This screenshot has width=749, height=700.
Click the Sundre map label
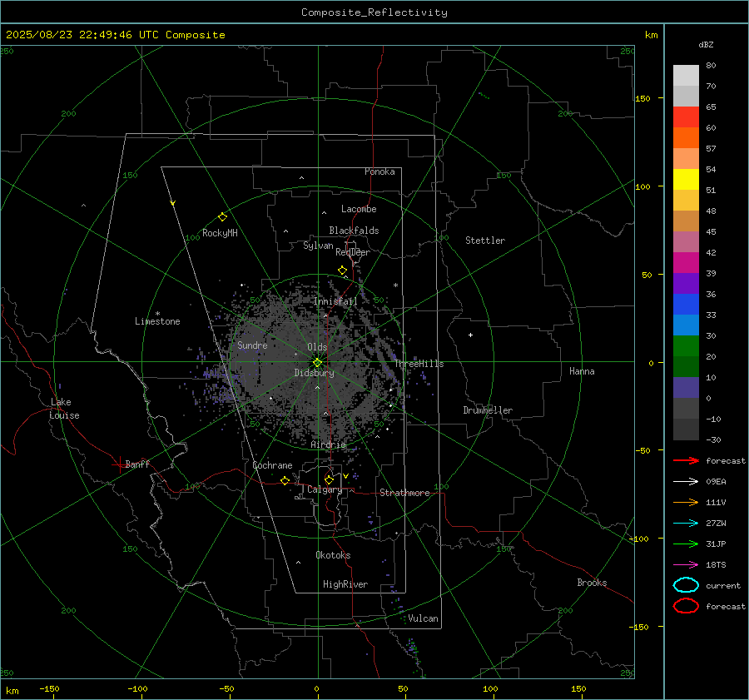[x=252, y=345]
